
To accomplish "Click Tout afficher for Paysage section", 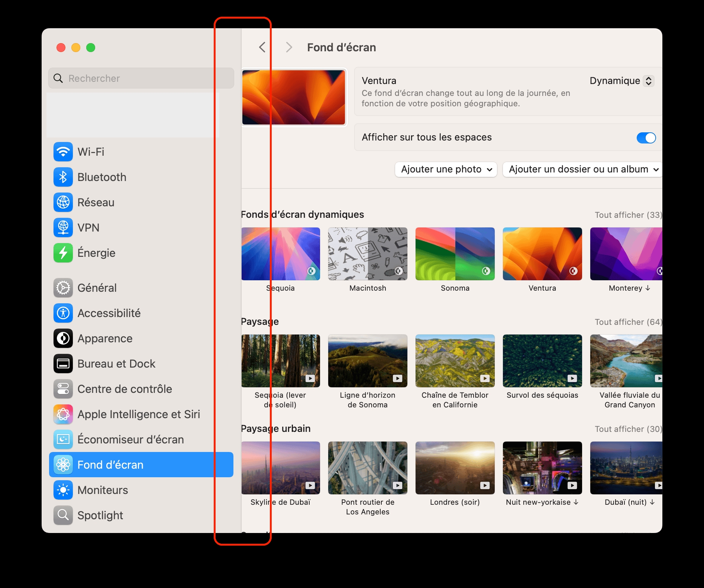I will tap(627, 322).
